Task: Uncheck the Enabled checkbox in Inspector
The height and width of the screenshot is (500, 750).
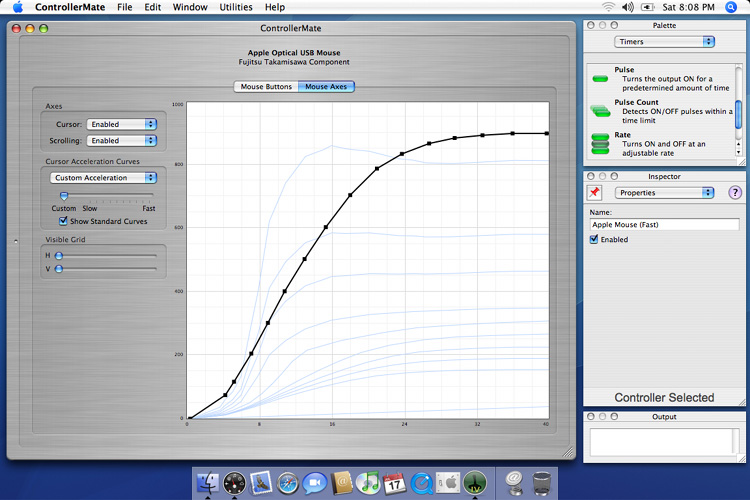Action: tap(594, 240)
